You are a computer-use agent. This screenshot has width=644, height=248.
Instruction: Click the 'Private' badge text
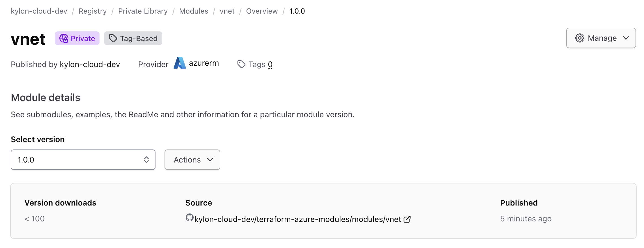[83, 39]
